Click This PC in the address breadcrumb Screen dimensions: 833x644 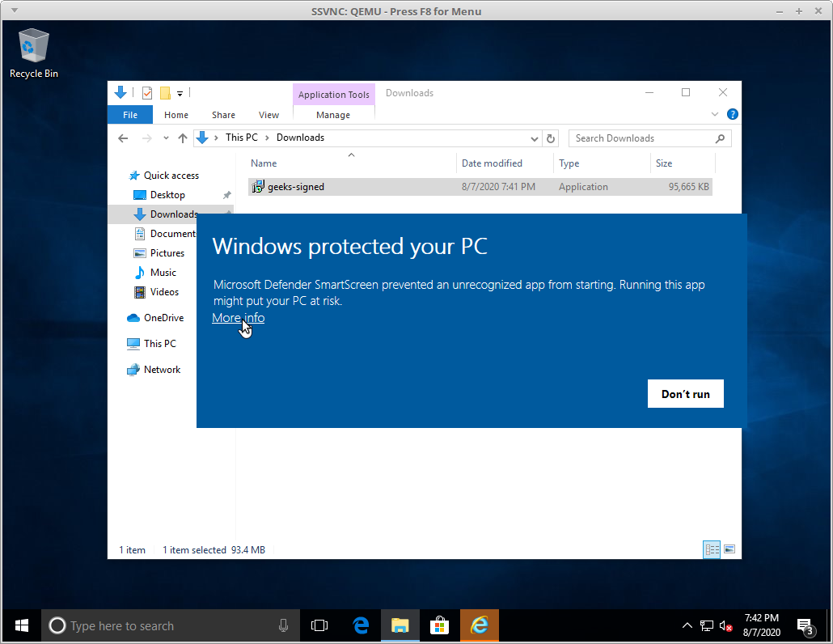[x=241, y=138]
